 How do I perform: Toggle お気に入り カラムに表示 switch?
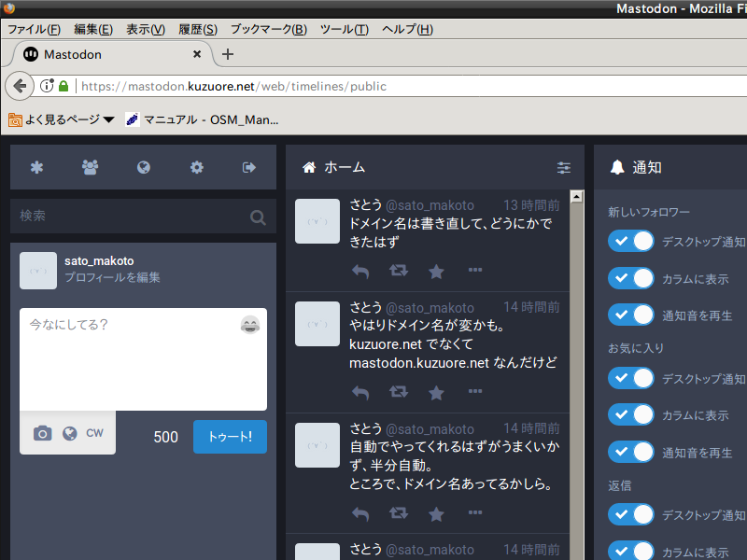[631, 414]
